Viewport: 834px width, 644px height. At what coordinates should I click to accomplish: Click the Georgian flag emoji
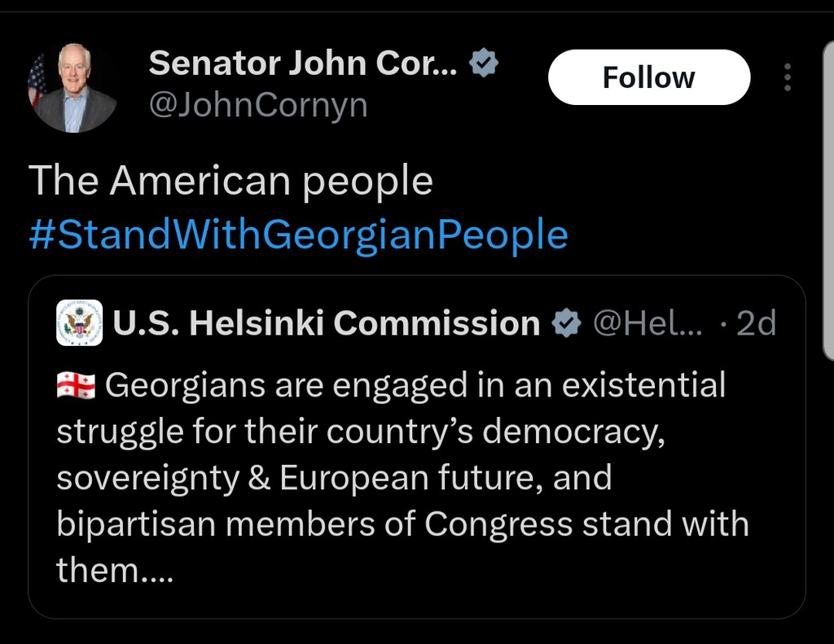click(x=76, y=386)
